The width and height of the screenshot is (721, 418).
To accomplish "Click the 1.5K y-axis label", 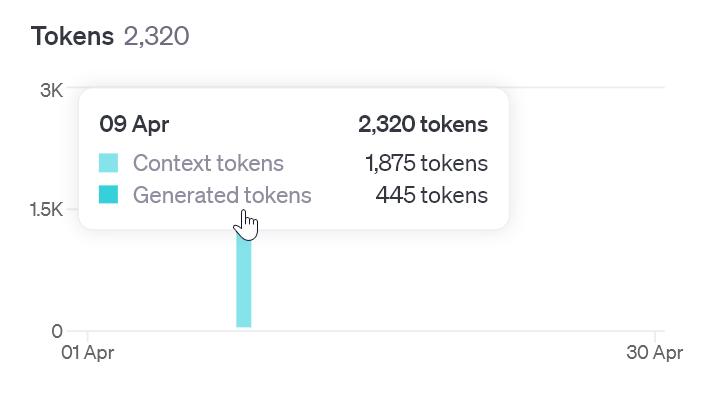I will click(x=46, y=210).
